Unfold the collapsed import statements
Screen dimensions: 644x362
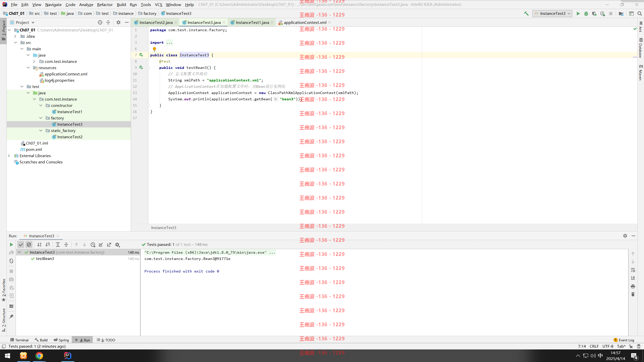pos(148,42)
